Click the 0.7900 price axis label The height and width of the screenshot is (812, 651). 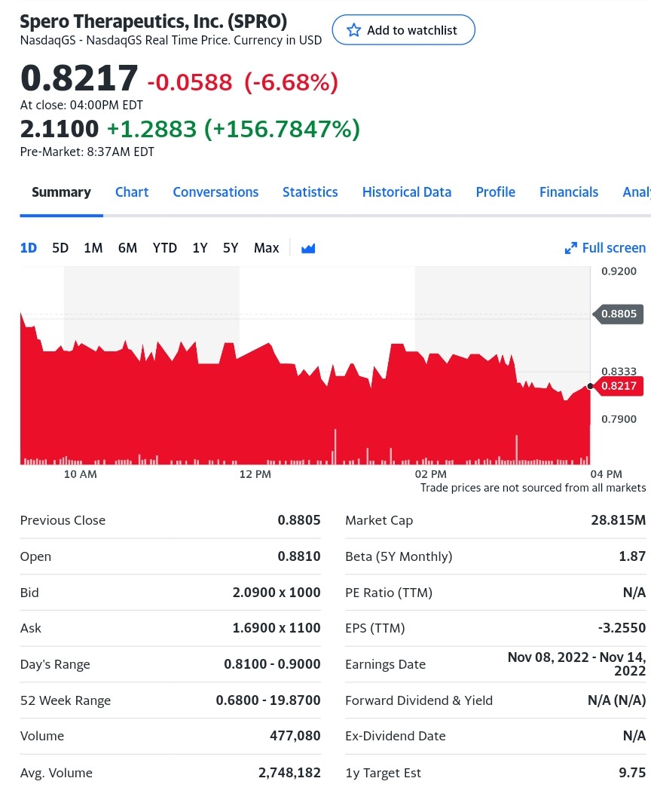pos(619,419)
